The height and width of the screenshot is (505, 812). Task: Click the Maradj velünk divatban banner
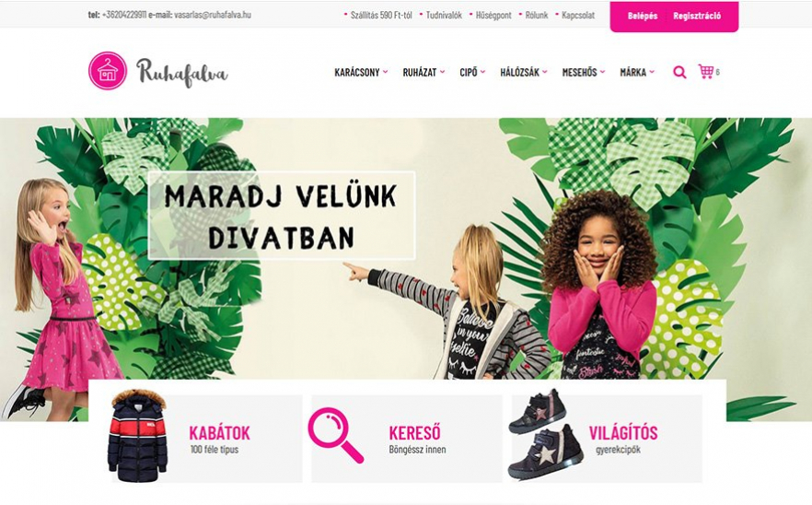[281, 216]
